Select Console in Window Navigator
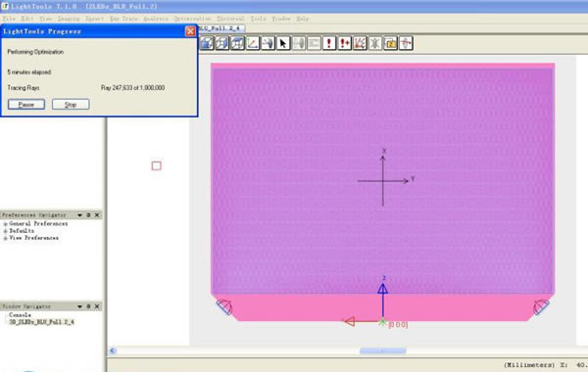 (20, 315)
